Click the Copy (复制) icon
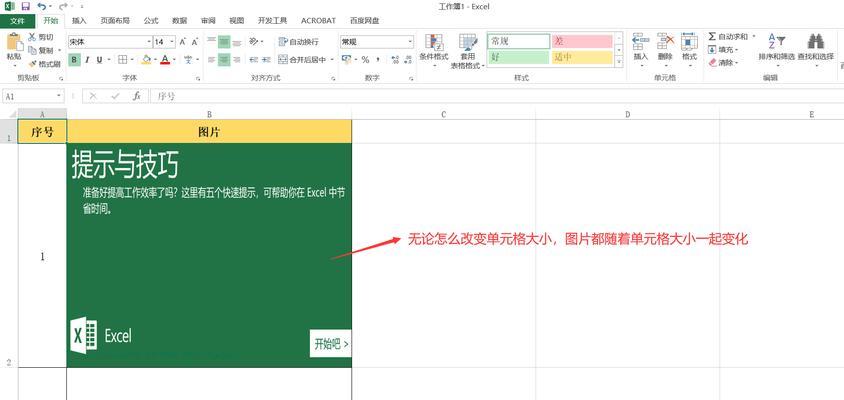 click(x=32, y=50)
